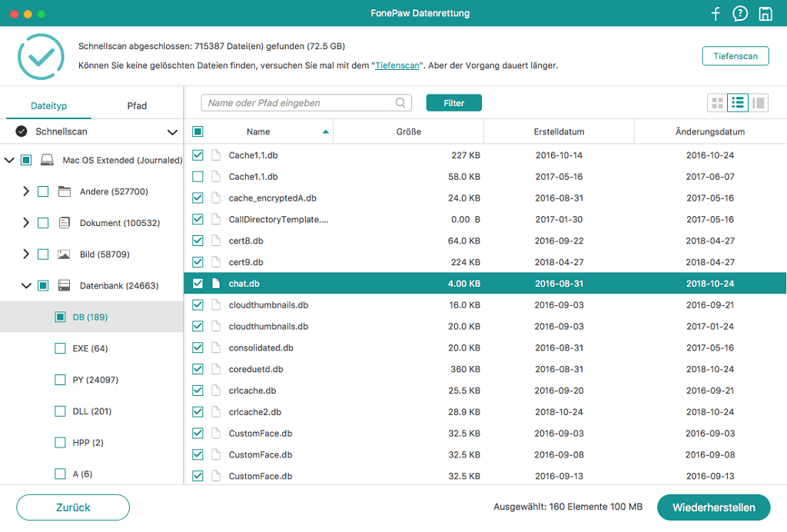Click the Mac OS Extended drive icon
Image resolution: width=787 pixels, height=532 pixels.
click(47, 160)
